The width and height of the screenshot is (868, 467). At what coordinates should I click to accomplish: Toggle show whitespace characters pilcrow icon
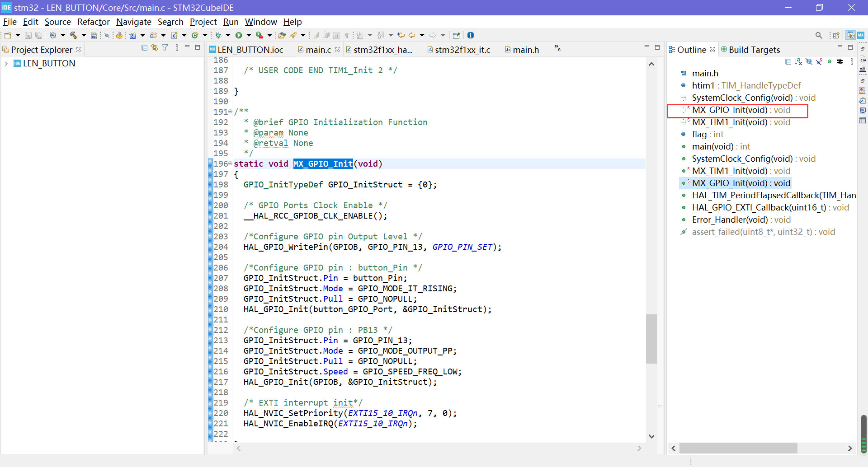coord(347,35)
